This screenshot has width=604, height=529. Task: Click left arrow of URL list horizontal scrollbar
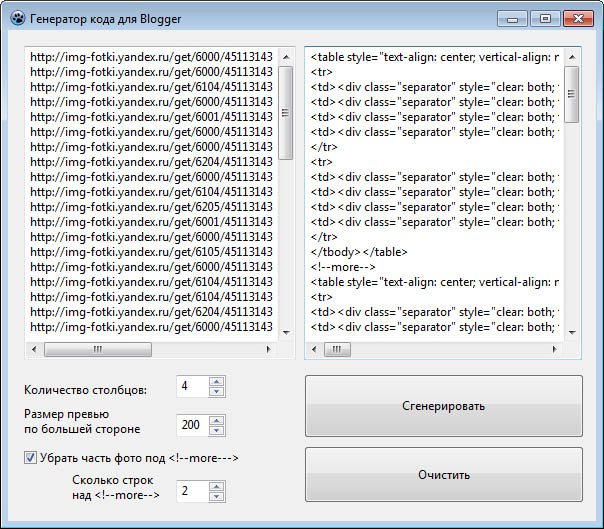pos(34,349)
